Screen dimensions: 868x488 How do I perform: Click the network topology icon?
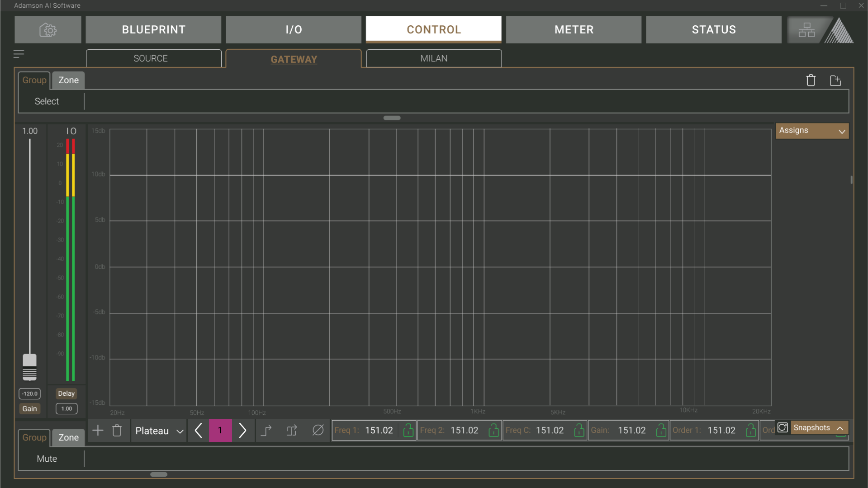click(806, 30)
